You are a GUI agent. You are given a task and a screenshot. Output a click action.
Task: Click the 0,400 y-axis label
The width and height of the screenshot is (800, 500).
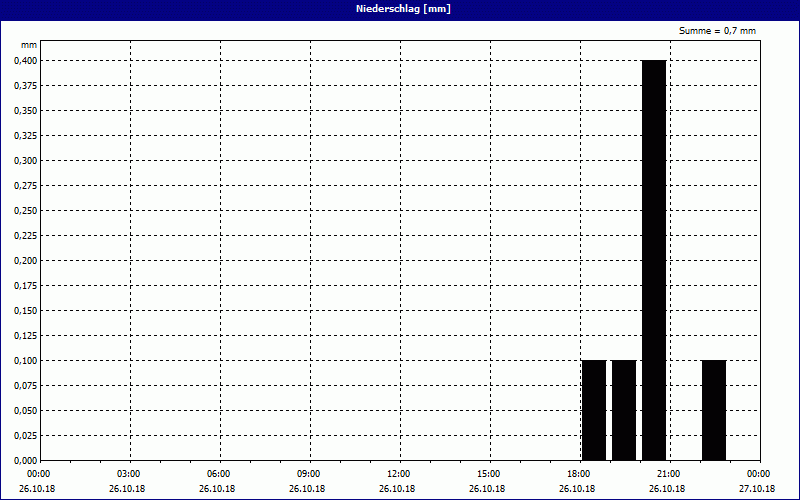tap(25, 60)
